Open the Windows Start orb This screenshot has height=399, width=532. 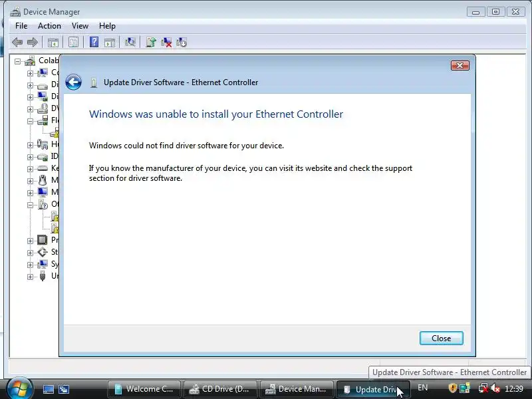click(19, 388)
